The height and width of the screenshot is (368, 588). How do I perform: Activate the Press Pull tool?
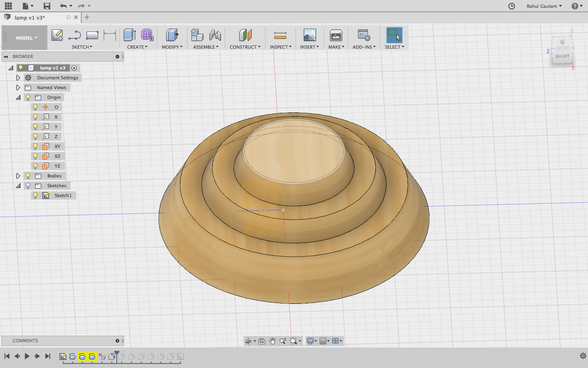click(172, 35)
